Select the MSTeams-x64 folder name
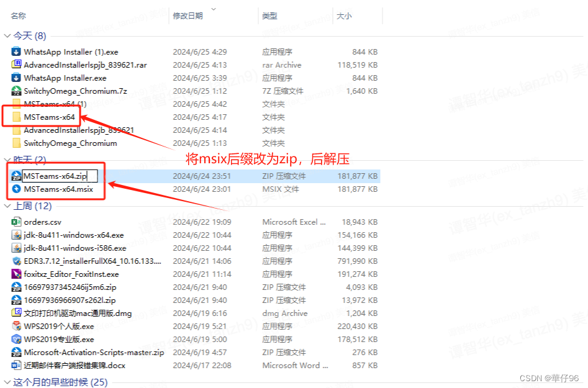588x388 pixels. point(49,117)
